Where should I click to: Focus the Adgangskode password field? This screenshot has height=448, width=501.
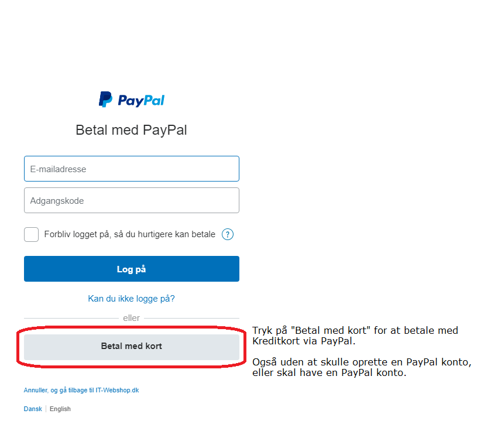pos(132,200)
